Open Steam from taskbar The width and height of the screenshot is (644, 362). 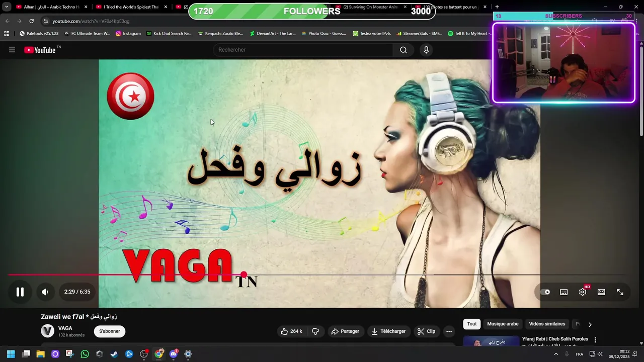pyautogui.click(x=114, y=354)
